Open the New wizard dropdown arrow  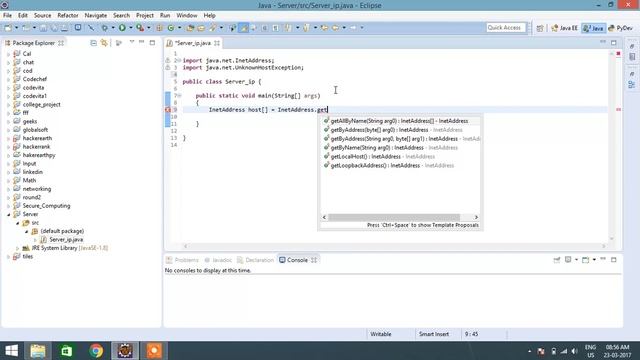[16, 28]
